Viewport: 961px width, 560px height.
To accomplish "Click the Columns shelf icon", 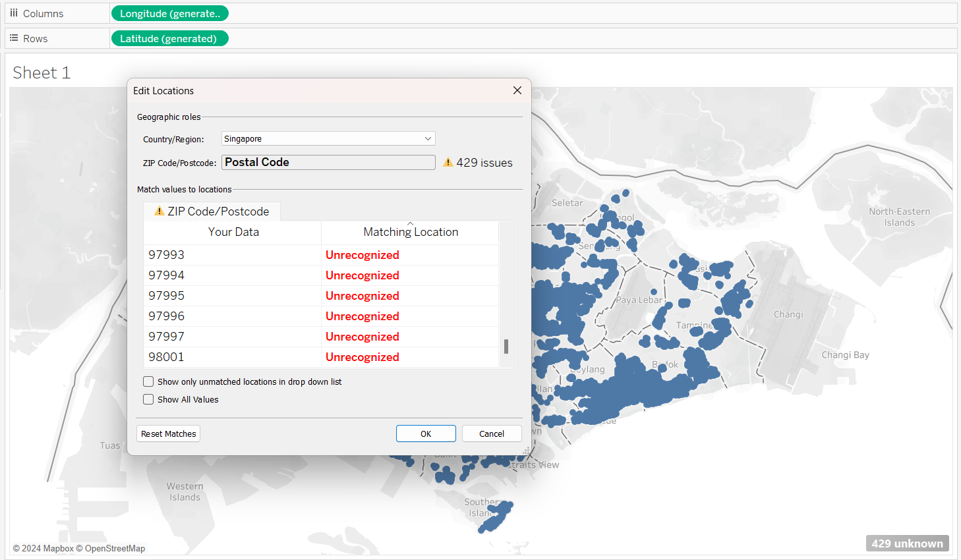I will click(x=14, y=13).
